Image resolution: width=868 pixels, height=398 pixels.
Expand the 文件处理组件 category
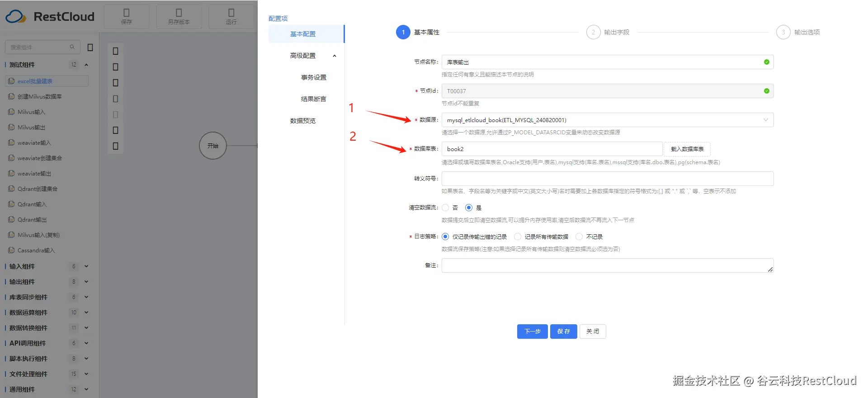(x=86, y=374)
